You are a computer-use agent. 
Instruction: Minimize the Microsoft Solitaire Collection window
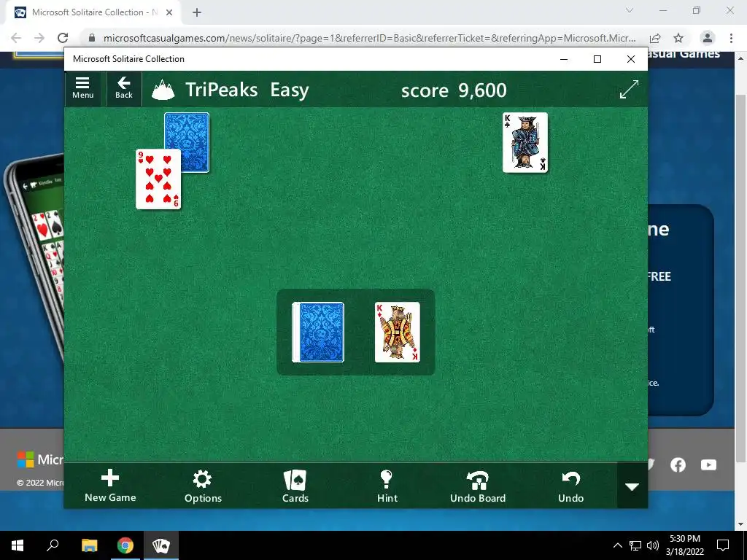pyautogui.click(x=564, y=59)
